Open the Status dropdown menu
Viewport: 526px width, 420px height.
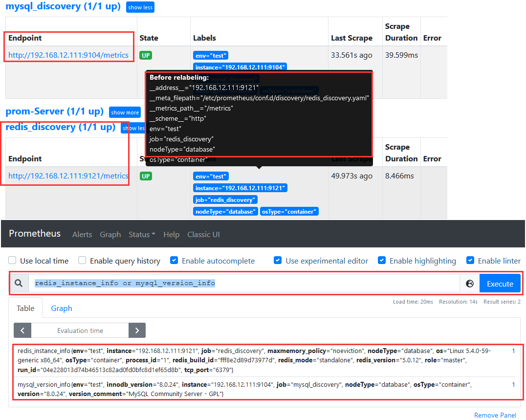(x=142, y=235)
